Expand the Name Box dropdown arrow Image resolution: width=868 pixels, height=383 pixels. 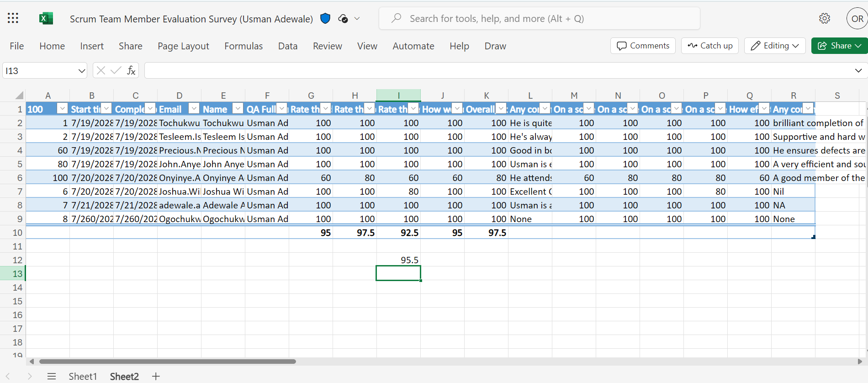pos(81,71)
